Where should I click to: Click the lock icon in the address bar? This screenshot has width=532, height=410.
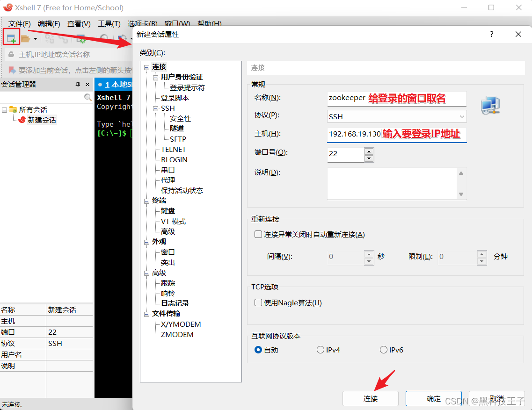pos(11,55)
